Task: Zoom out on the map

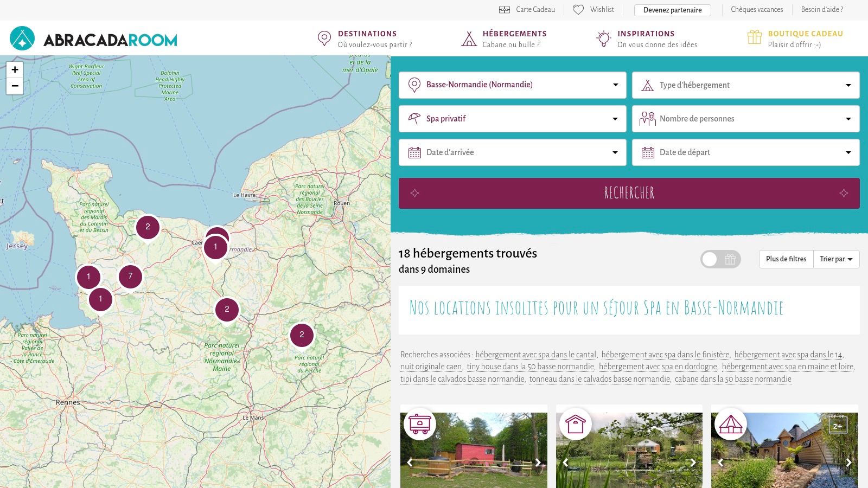Action: click(15, 86)
